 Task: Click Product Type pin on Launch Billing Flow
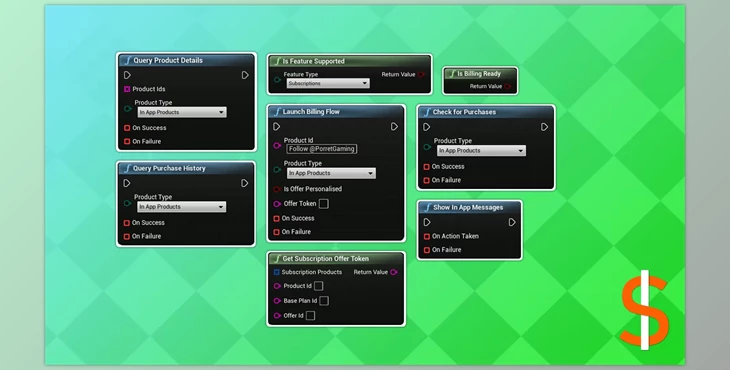[277, 170]
